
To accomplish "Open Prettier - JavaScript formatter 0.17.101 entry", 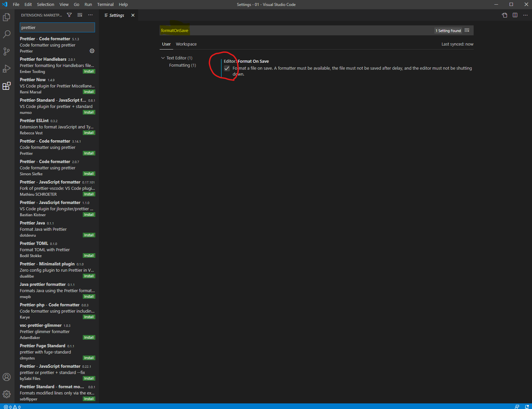I will coord(57,188).
